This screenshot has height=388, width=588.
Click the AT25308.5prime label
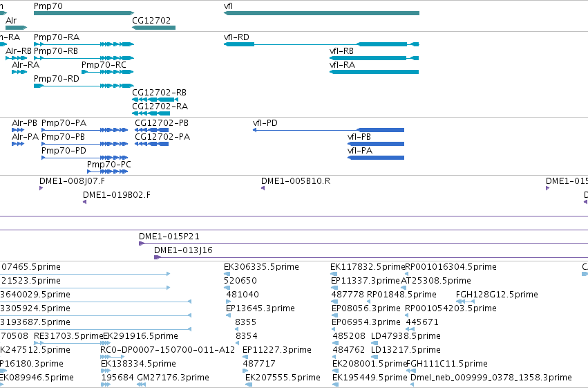(x=436, y=281)
